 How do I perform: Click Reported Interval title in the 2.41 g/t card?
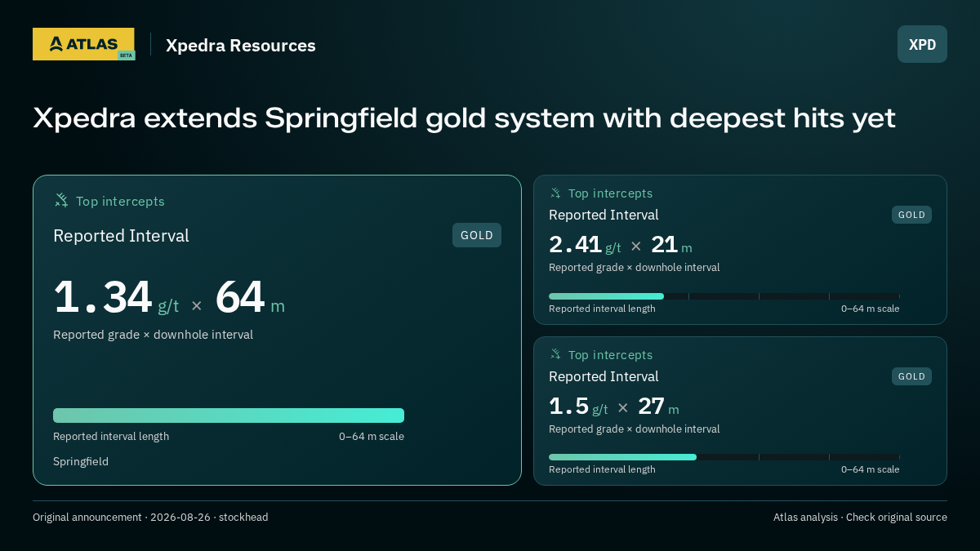(604, 215)
